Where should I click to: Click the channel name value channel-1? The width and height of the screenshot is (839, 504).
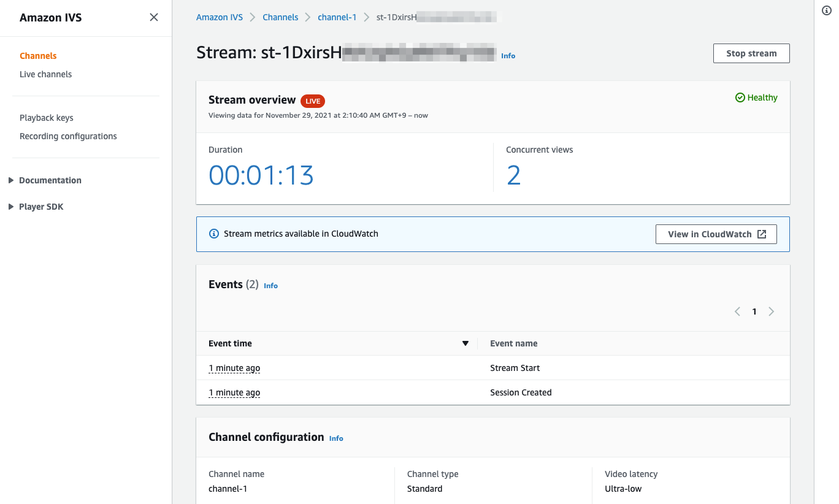point(228,489)
